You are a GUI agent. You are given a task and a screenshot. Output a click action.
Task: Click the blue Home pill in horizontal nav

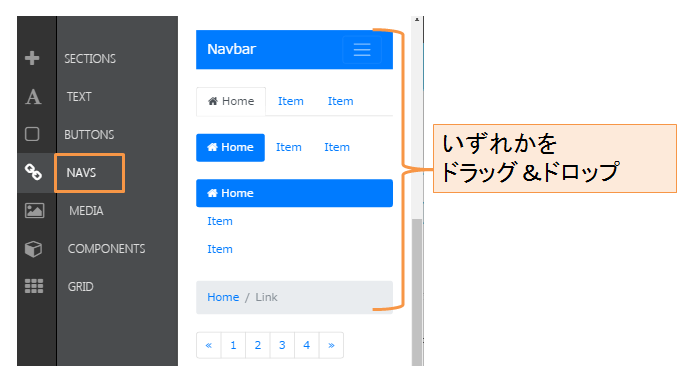(230, 148)
